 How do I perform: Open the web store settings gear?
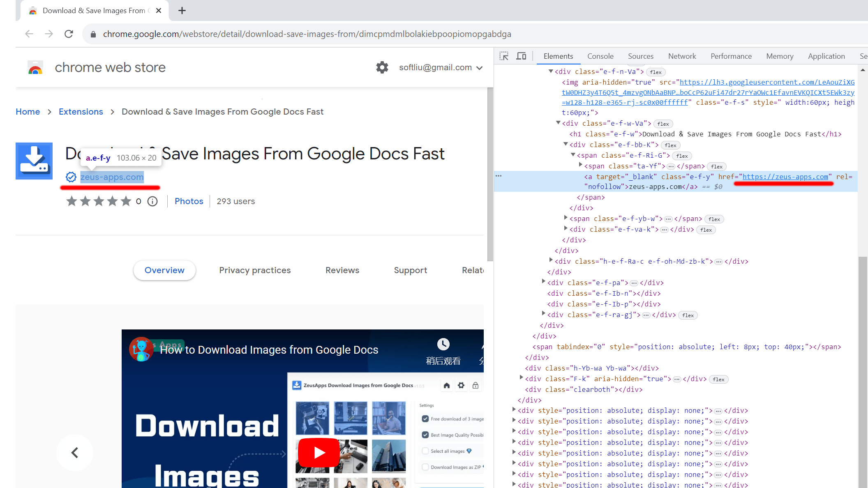coord(382,67)
